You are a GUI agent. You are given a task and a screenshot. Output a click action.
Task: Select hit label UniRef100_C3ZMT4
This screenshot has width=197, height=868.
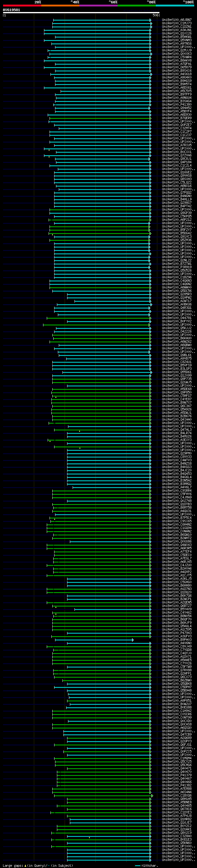(177, 128)
